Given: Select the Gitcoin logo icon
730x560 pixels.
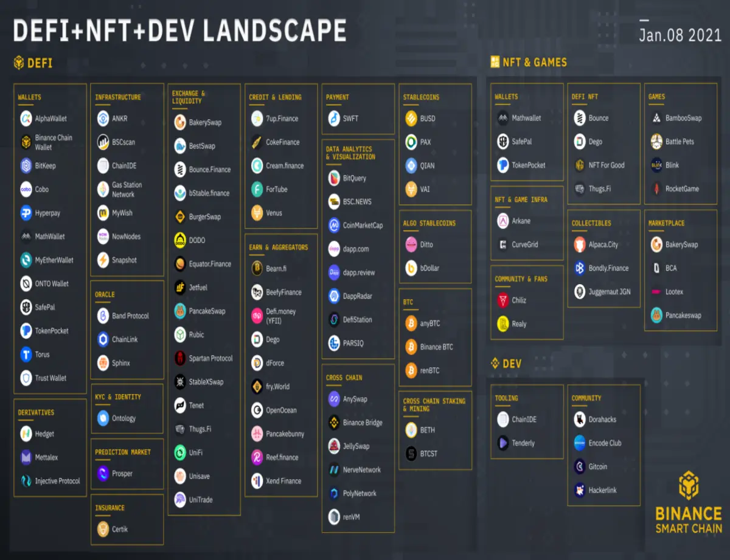Looking at the screenshot, I should (x=580, y=467).
